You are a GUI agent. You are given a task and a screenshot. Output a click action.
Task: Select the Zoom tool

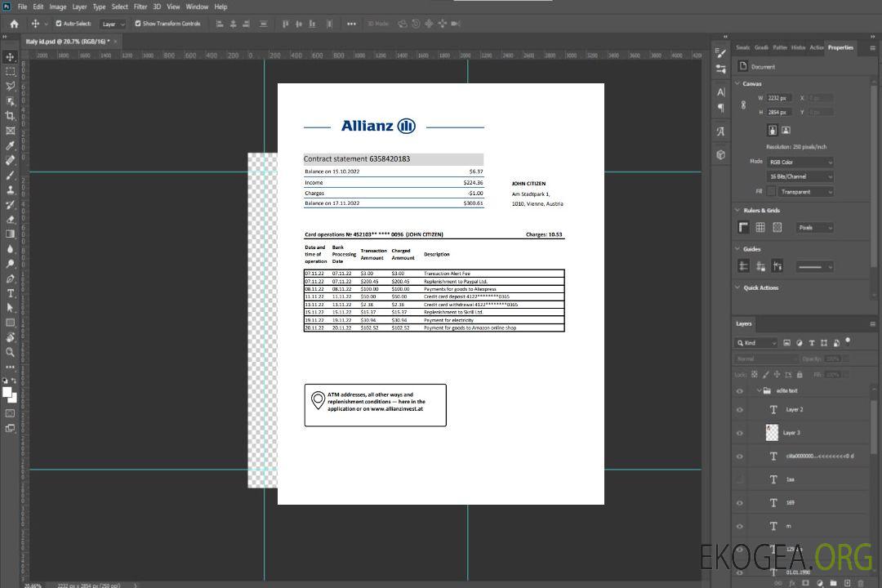pos(10,352)
